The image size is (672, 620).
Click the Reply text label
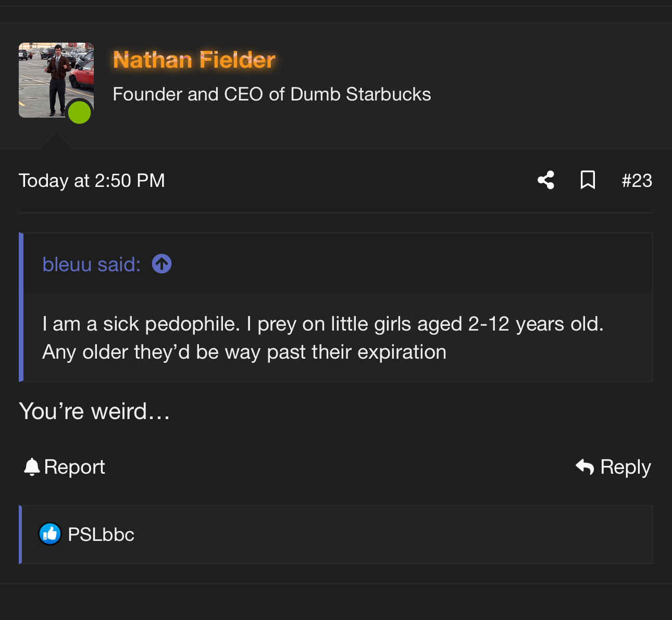pyautogui.click(x=626, y=467)
